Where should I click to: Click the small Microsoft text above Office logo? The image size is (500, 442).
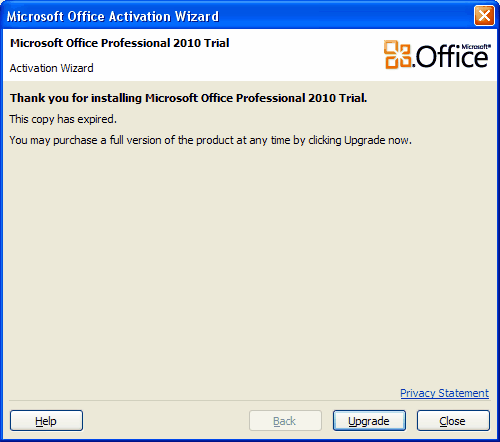click(x=476, y=46)
